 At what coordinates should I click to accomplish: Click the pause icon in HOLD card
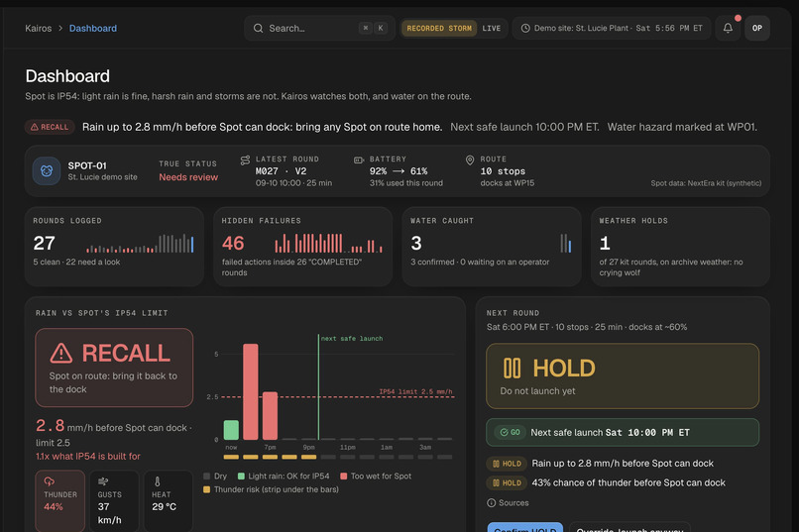pos(513,369)
